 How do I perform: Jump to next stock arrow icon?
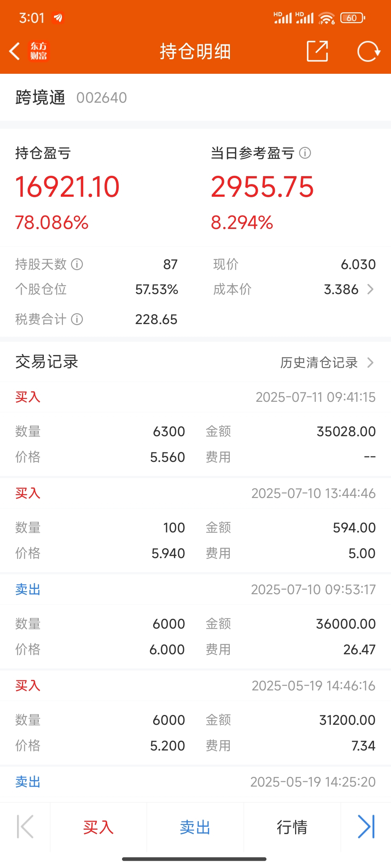(366, 827)
